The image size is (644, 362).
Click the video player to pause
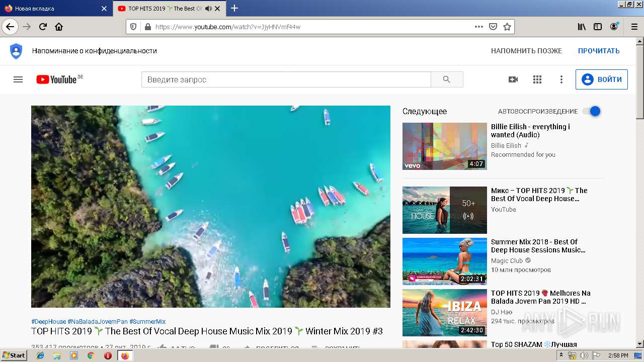tap(211, 207)
